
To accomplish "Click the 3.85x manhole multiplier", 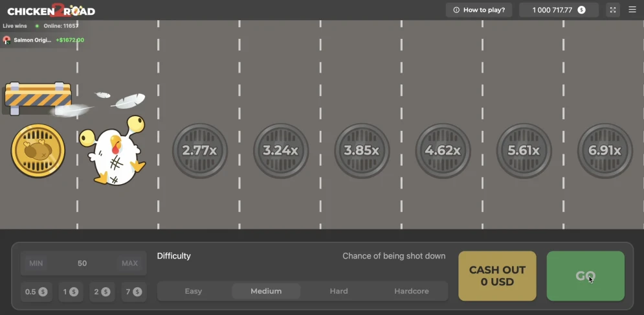I will tap(362, 151).
